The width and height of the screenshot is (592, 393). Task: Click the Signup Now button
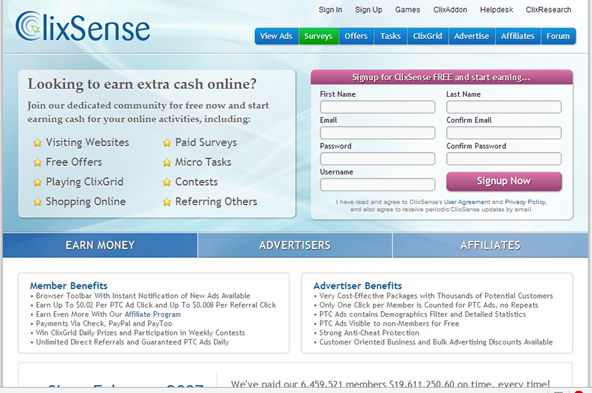(x=504, y=181)
